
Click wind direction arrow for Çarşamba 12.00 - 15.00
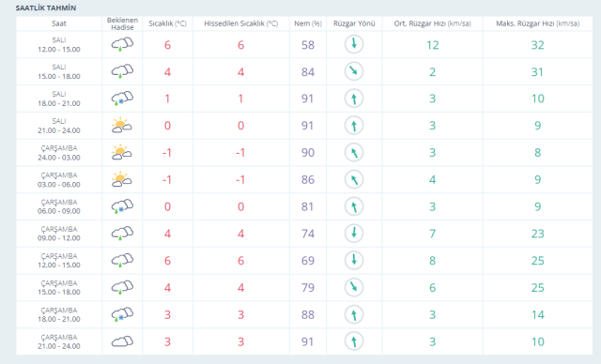(x=354, y=260)
